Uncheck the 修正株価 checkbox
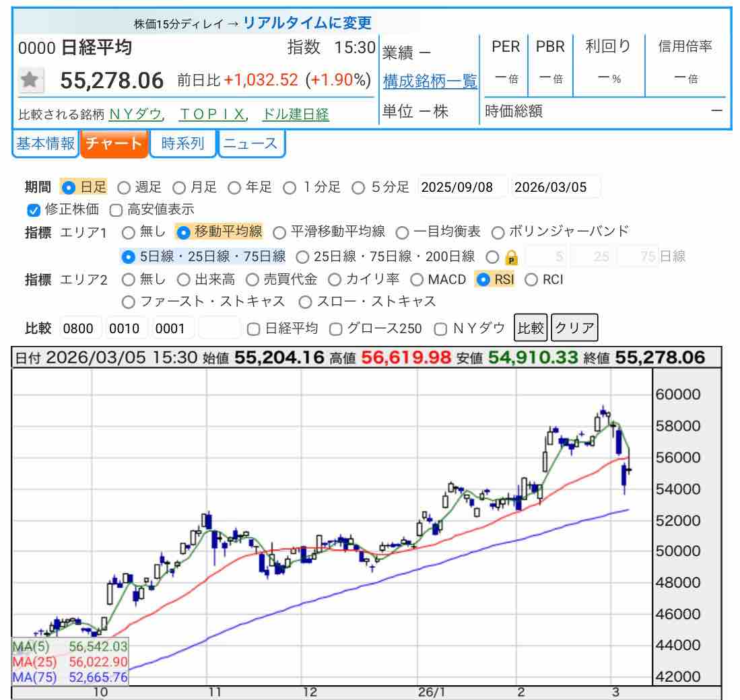 point(34,210)
